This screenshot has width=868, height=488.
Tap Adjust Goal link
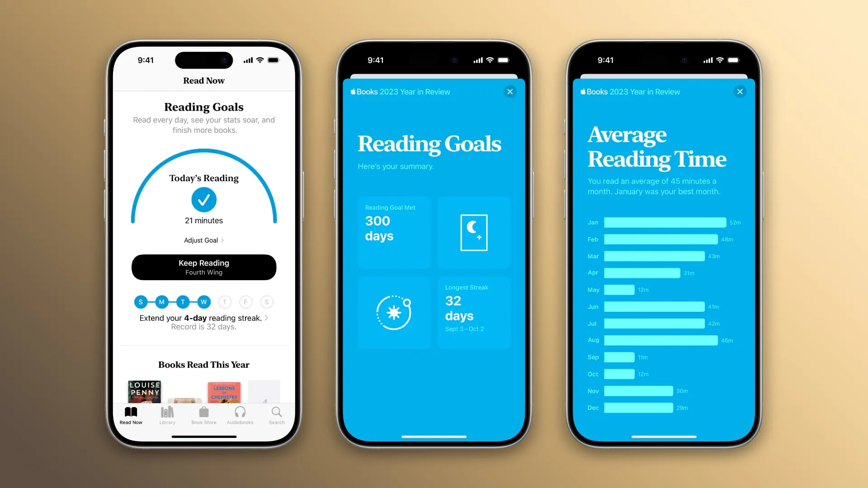204,239
